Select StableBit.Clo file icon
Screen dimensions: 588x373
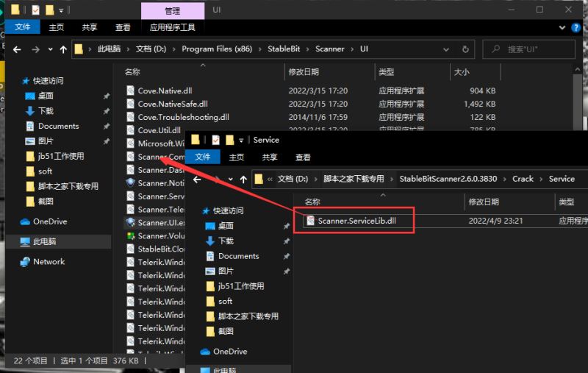click(130, 249)
